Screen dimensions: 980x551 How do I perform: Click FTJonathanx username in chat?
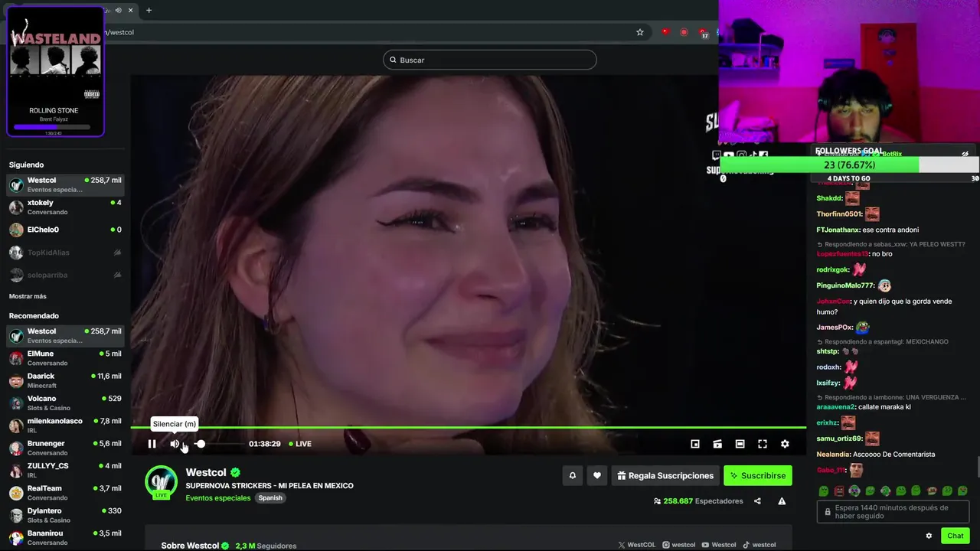point(838,230)
